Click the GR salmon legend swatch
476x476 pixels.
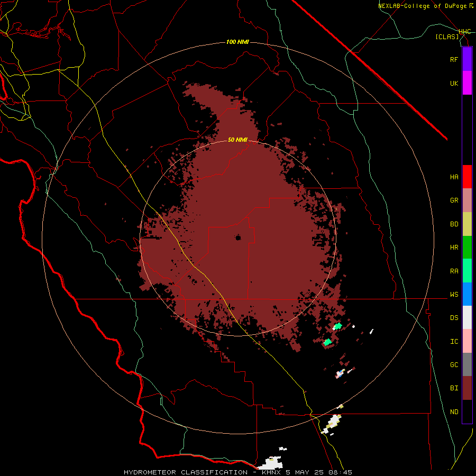pyautogui.click(x=467, y=200)
